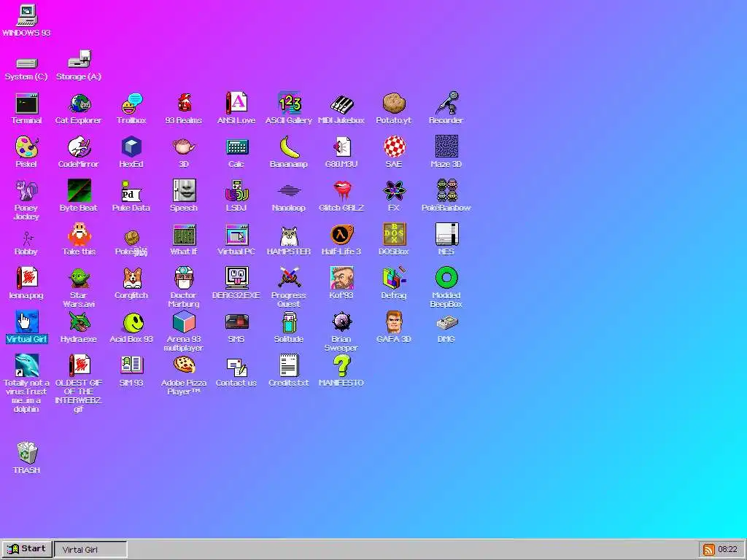Open the Terminal icon
Viewport: 747px width, 560px height.
pyautogui.click(x=27, y=104)
